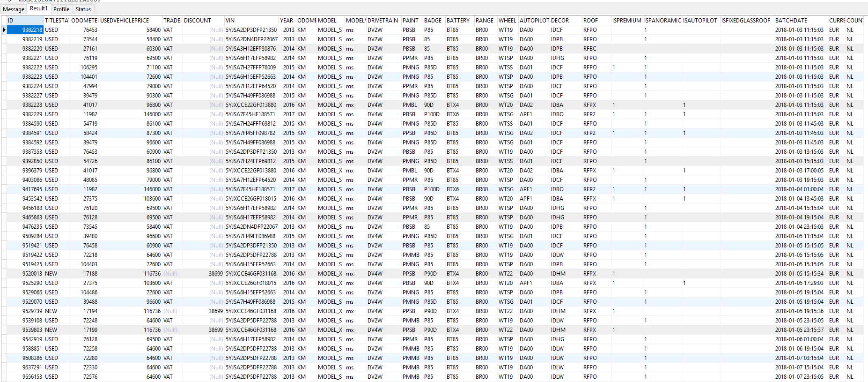
Task: Click the current-row arrow marker beside row 9382218
Action: click(x=4, y=30)
